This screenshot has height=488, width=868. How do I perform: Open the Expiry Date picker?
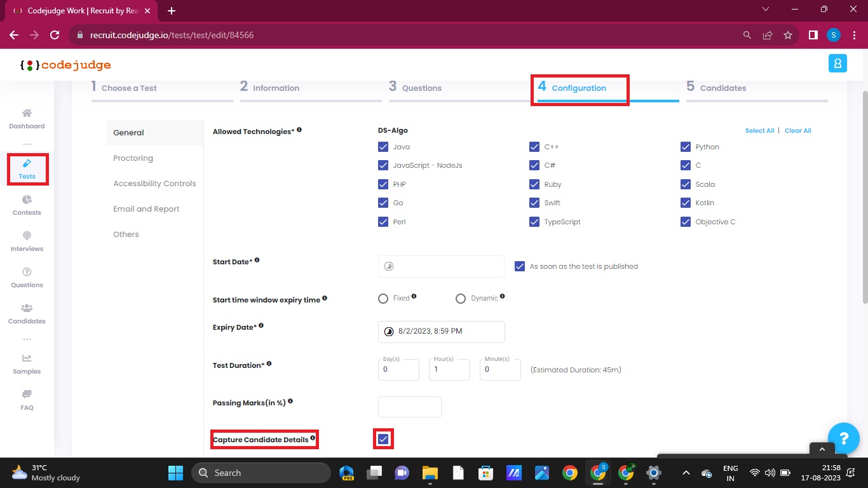(441, 332)
